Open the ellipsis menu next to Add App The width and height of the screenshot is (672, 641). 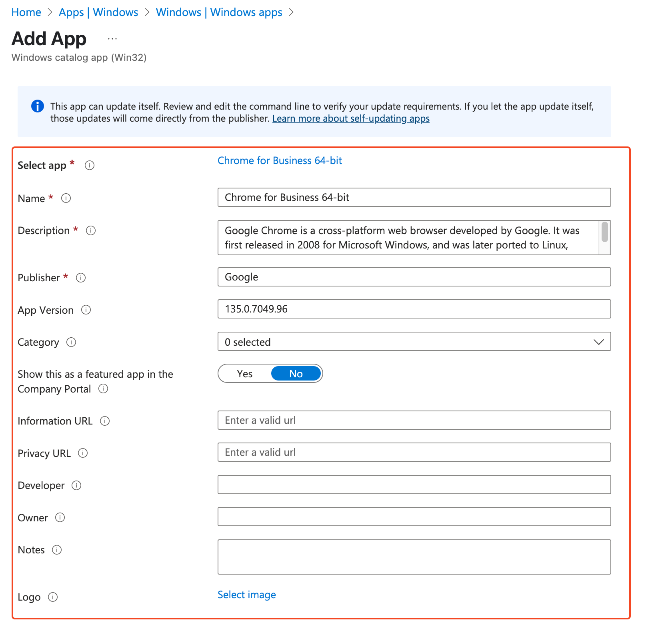112,39
